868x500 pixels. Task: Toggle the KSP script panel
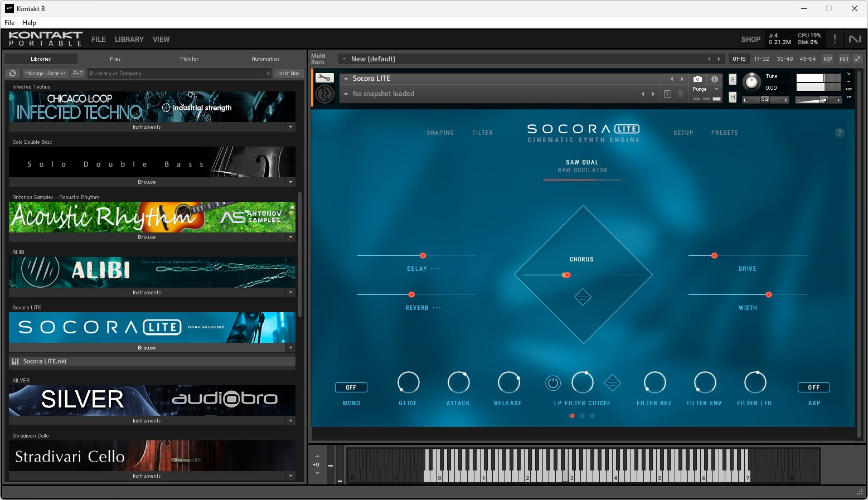828,59
